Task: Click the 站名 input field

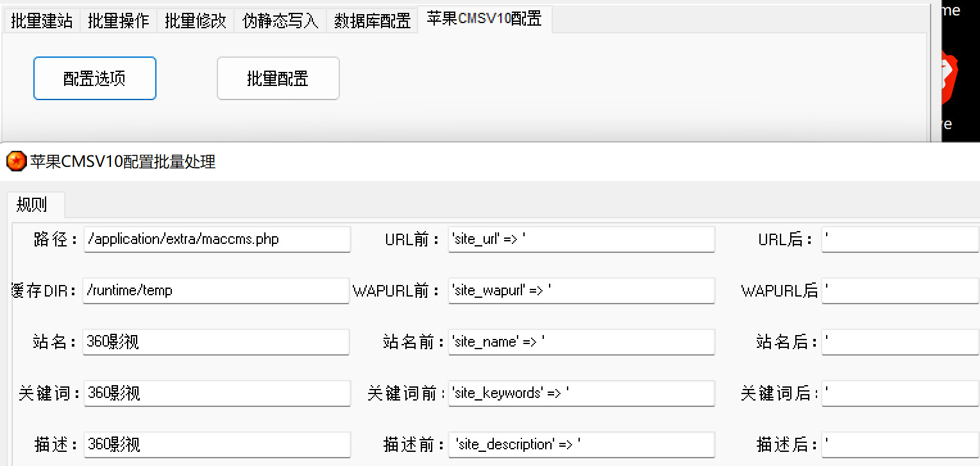Action: (216, 342)
